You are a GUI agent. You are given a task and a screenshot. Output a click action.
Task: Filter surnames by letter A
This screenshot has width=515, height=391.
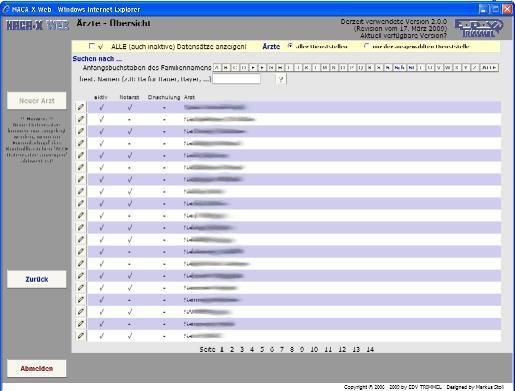[217, 68]
